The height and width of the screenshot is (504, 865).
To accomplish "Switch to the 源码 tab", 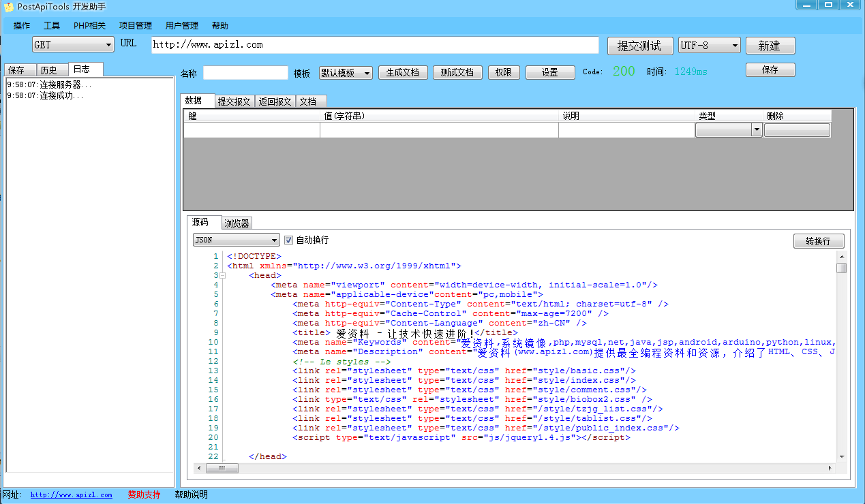I will click(x=204, y=222).
